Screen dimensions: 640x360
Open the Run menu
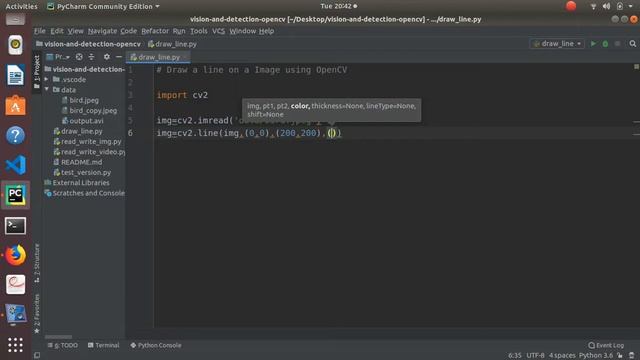[x=179, y=31]
